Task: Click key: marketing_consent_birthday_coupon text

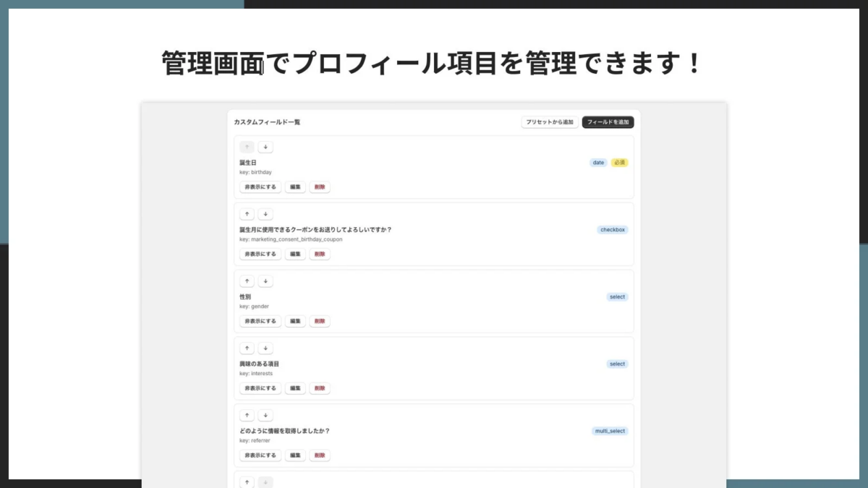Action: 291,239
